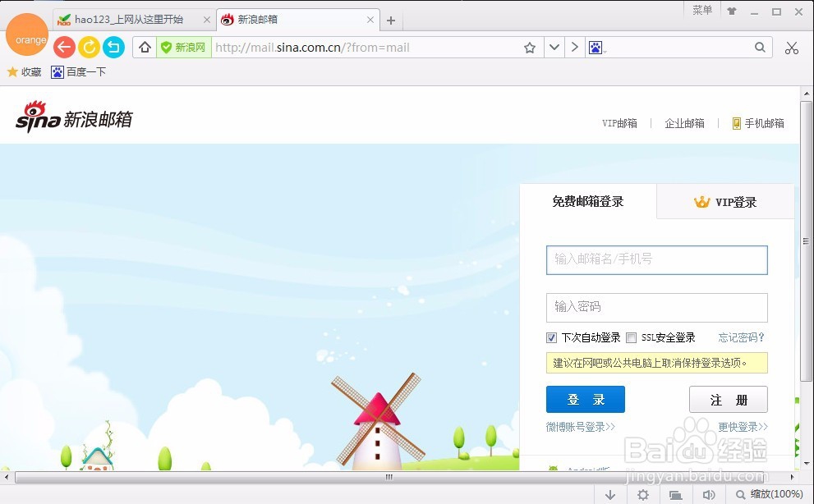Screen dimensions: 814x504
Task: Click the forward navigation arrow
Action: pyautogui.click(x=575, y=47)
